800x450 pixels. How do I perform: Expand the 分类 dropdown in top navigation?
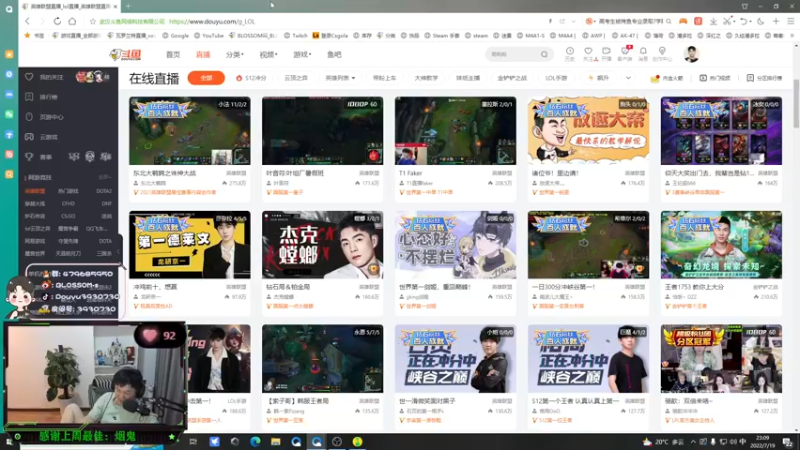235,54
